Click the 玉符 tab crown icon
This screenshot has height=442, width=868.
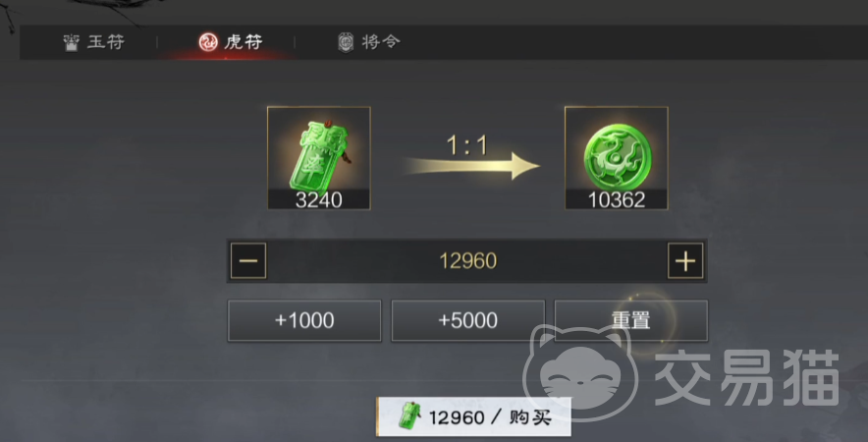coord(71,42)
